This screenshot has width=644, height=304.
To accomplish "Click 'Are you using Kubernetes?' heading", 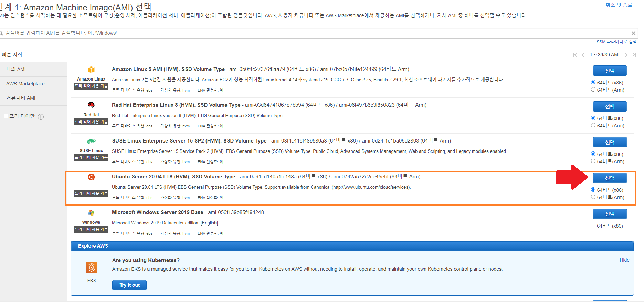I will [x=146, y=260].
